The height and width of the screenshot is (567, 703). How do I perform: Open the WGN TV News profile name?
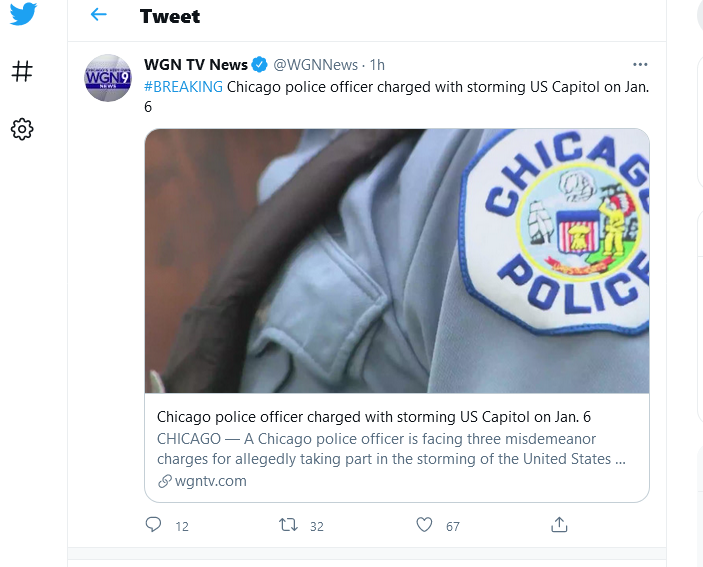tap(196, 65)
